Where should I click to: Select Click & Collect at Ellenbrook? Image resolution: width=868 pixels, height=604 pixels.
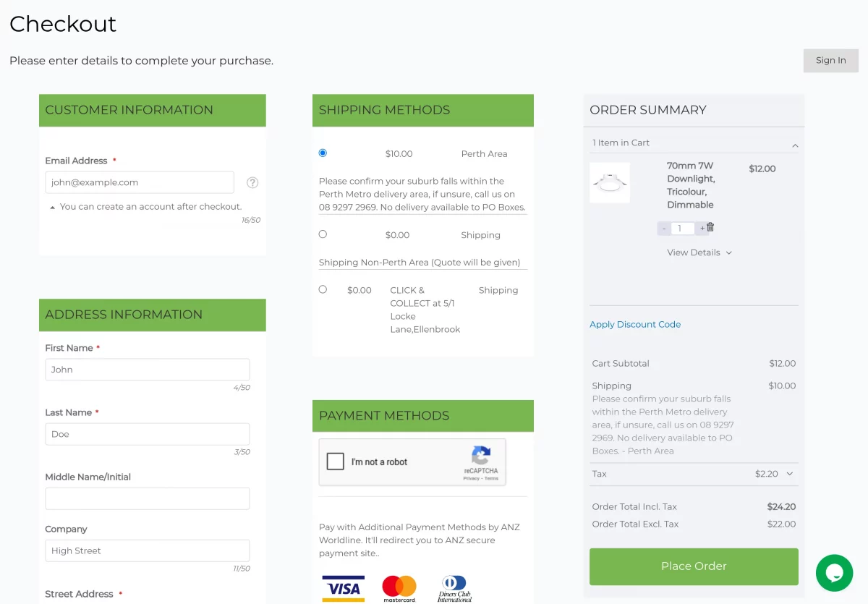coord(323,289)
